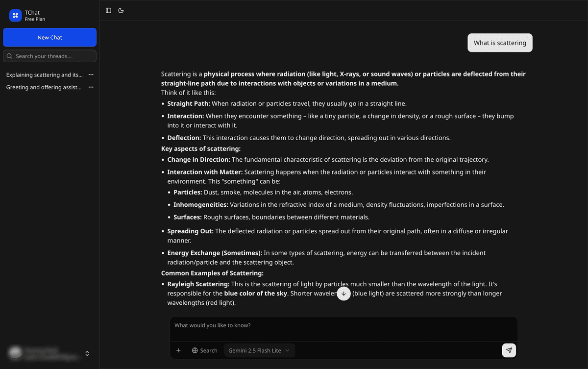Start a New Chat

(x=49, y=37)
